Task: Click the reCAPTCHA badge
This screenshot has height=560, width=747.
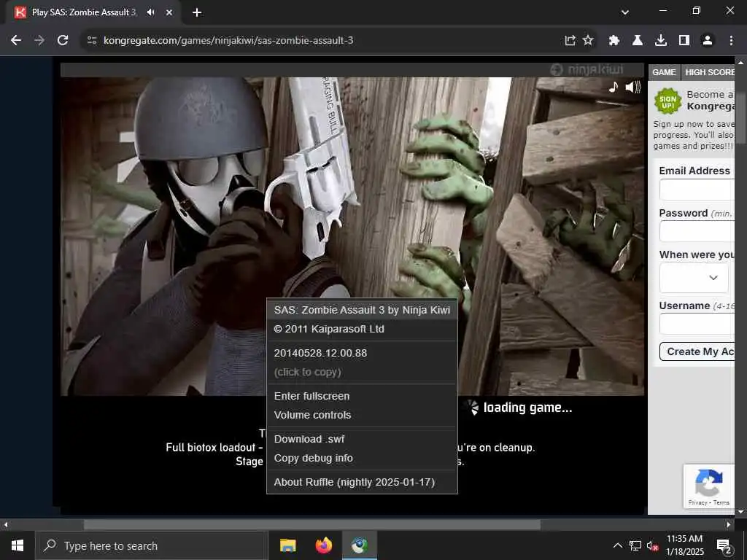Action: point(709,486)
